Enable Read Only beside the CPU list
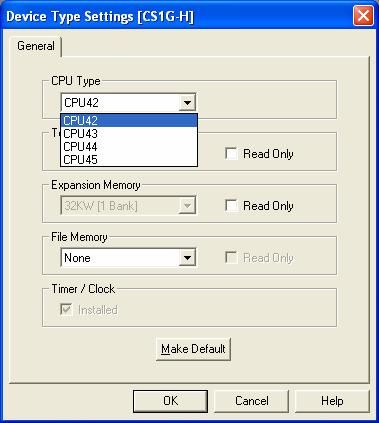Image resolution: width=379 pixels, height=423 pixels. [231, 154]
